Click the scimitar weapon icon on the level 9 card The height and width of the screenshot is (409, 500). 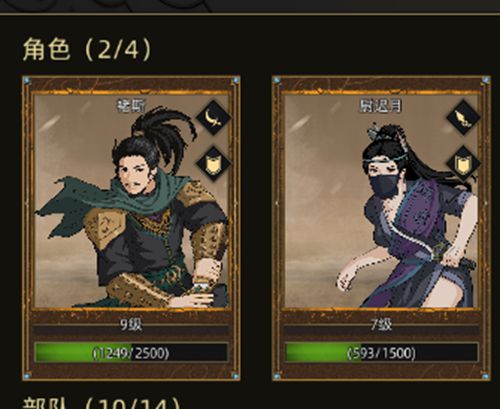pos(213,118)
